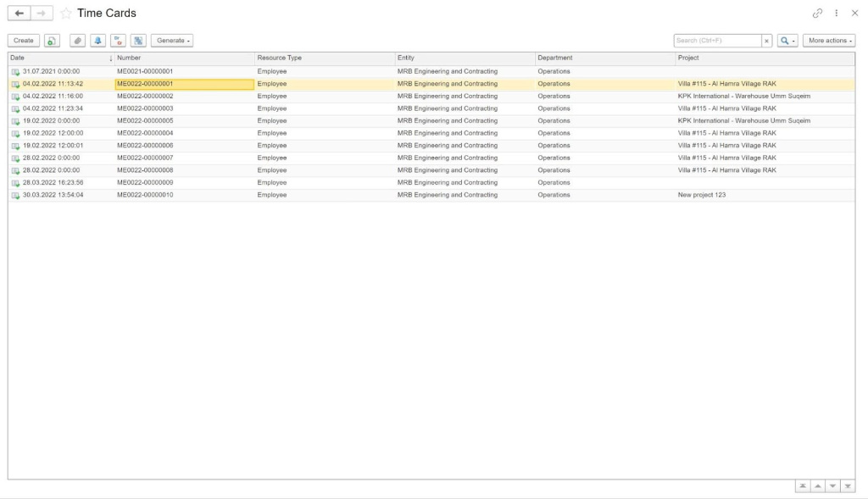Open the vertical three-dot menu
Image resolution: width=868 pixels, height=499 pixels.
(x=837, y=14)
